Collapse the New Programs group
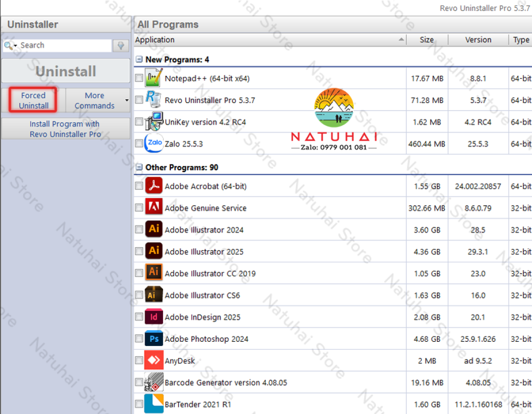Viewport: 532px width, 414px height. coord(139,59)
